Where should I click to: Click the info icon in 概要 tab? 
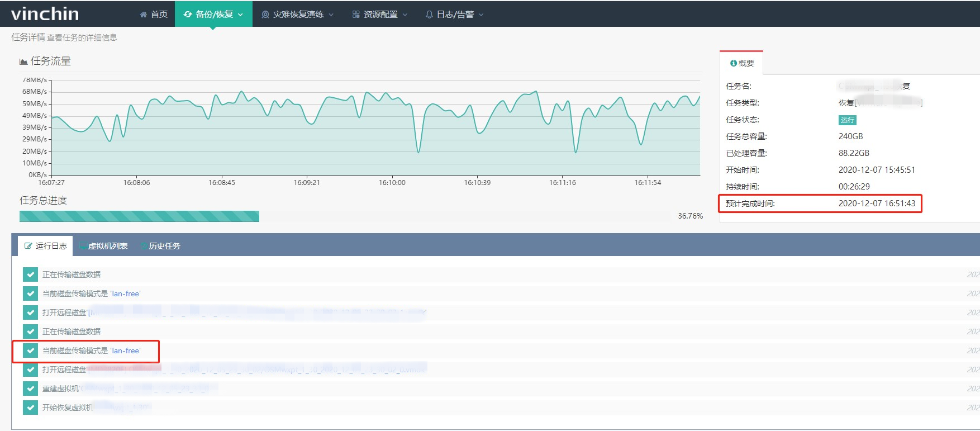[734, 63]
